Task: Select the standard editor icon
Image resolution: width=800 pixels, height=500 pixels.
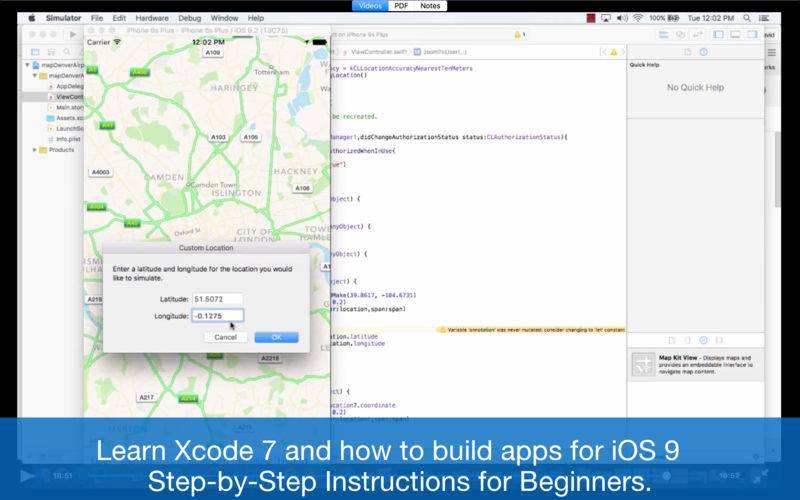Action: coord(663,35)
